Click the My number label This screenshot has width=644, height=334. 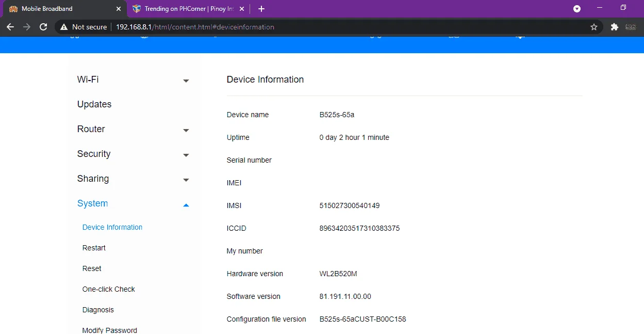[245, 251]
